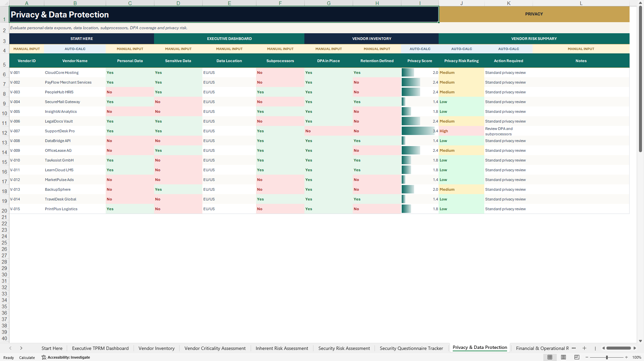The image size is (644, 361).
Task: Click VENDOR RISK SUMMARY navigation link
Action: (534, 39)
